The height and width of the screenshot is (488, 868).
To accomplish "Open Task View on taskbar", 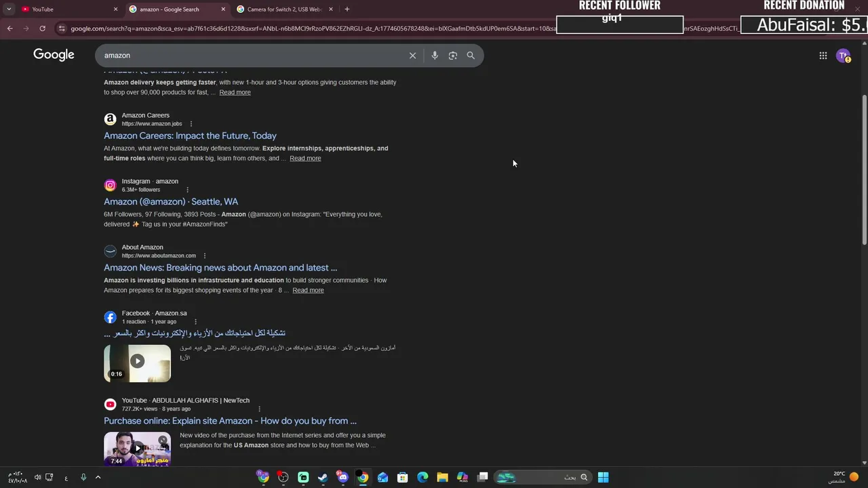I will pyautogui.click(x=482, y=477).
